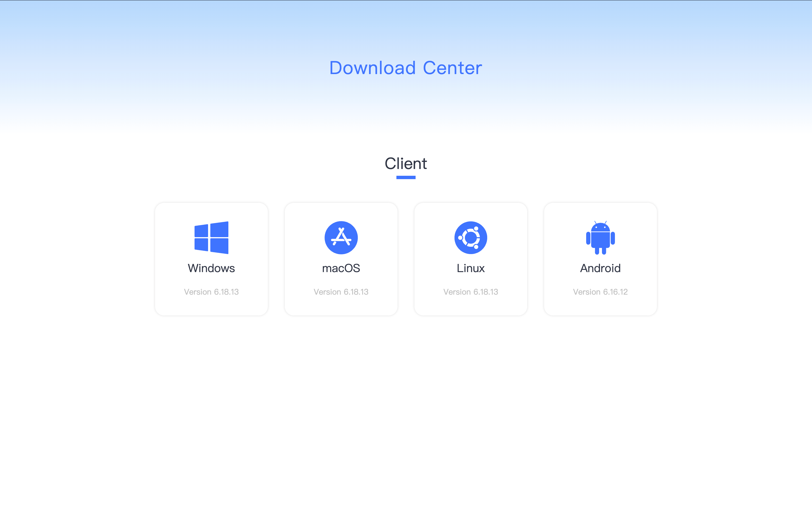Click blank area below client cards
The image size is (812, 507).
click(406, 403)
